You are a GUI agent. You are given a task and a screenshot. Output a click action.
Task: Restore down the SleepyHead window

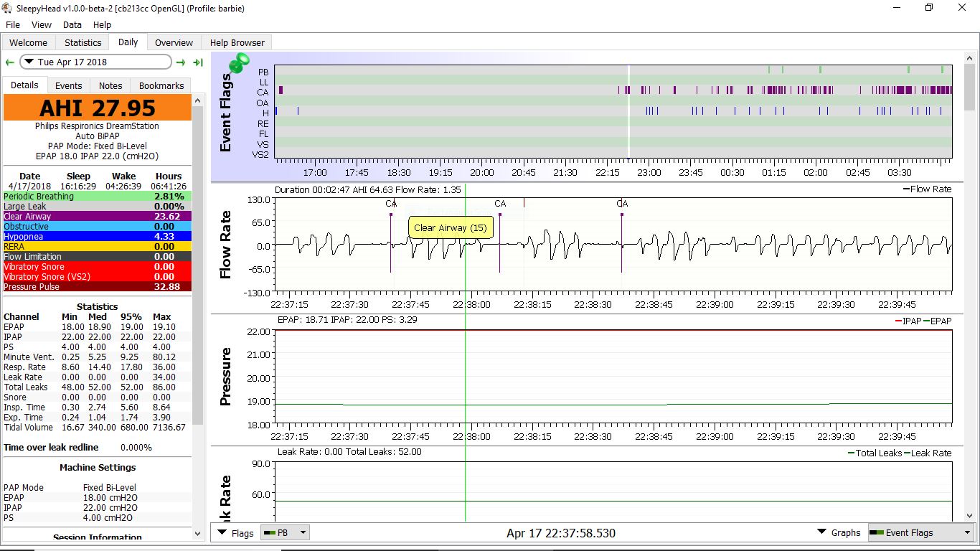tap(929, 8)
